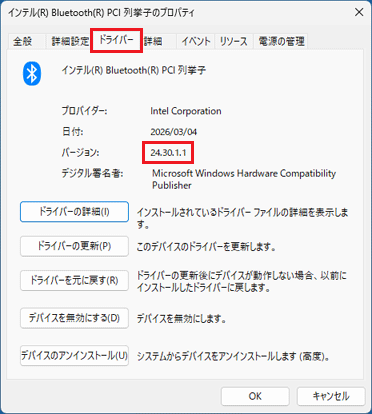This screenshot has height=414, width=372.
Task: Click the プロバイダー: label
Action: (x=84, y=111)
